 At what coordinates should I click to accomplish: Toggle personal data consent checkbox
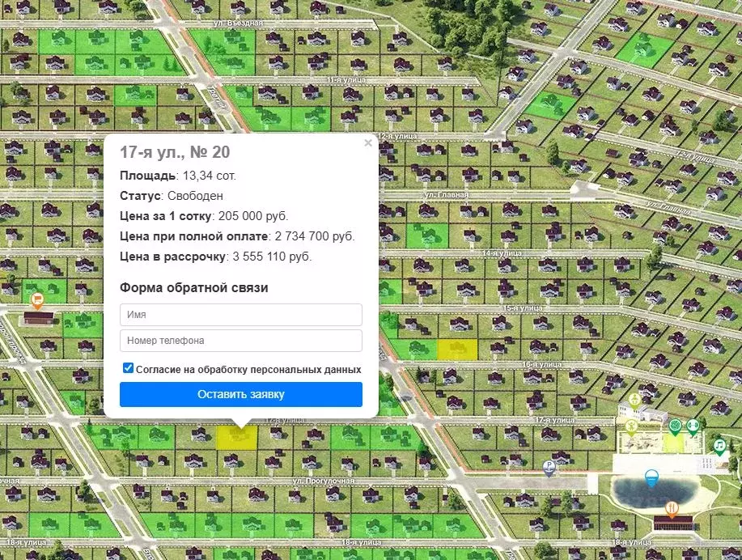point(128,368)
